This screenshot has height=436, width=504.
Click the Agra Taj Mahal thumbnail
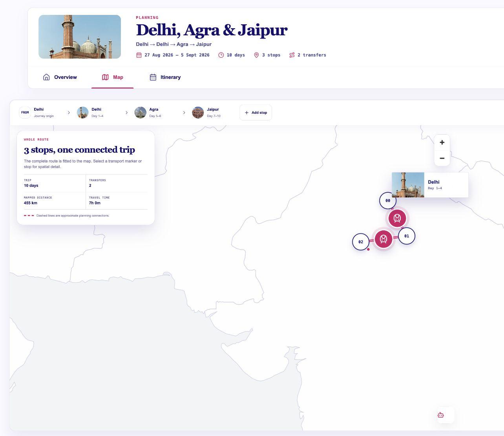tap(140, 113)
